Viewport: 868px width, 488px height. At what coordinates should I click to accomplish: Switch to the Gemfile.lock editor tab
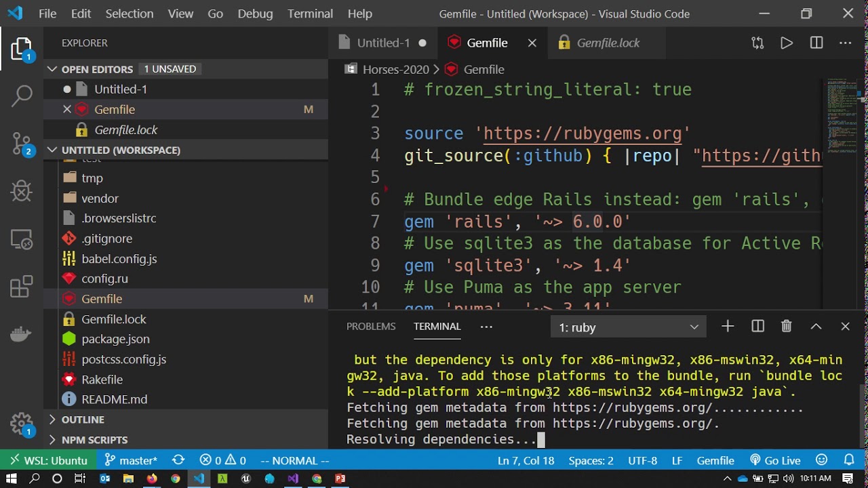(x=608, y=43)
